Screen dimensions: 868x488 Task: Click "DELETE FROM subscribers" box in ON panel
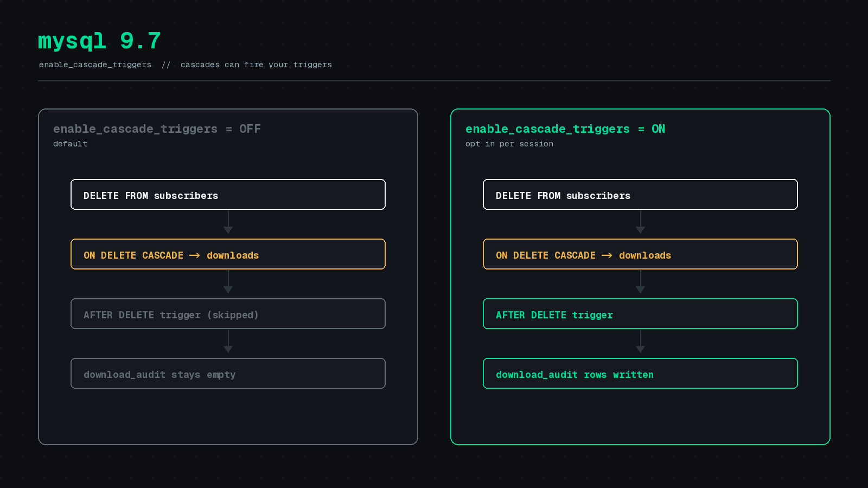[x=640, y=195]
